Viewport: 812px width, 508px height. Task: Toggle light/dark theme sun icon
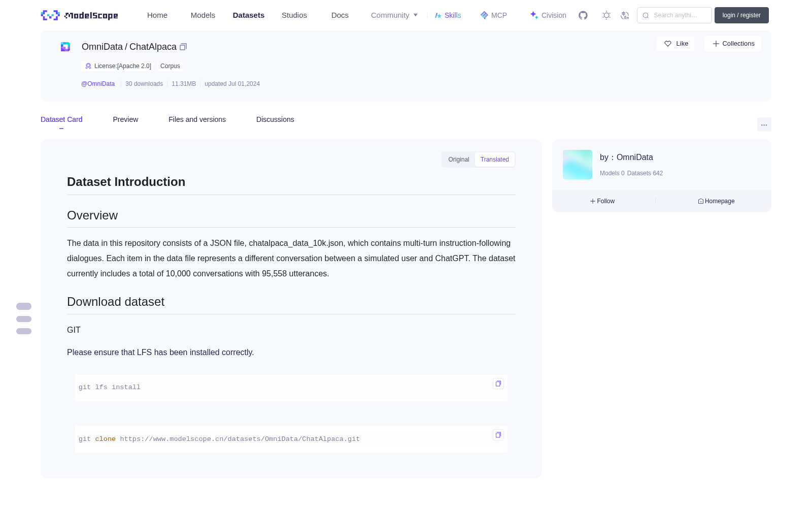pyautogui.click(x=606, y=15)
